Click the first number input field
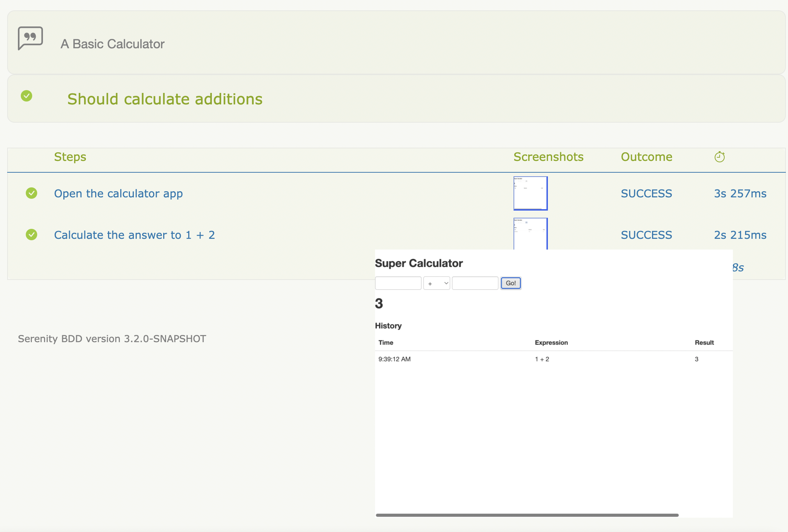 398,283
